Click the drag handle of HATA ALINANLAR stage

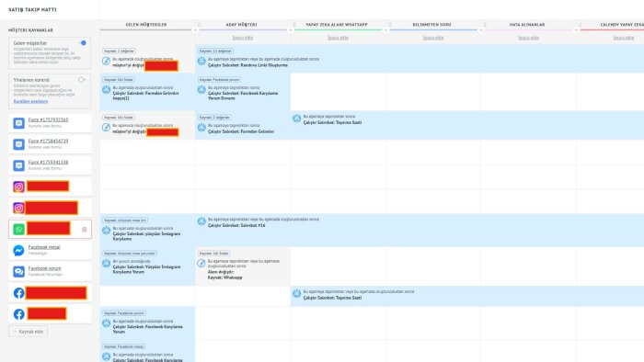tap(485, 25)
